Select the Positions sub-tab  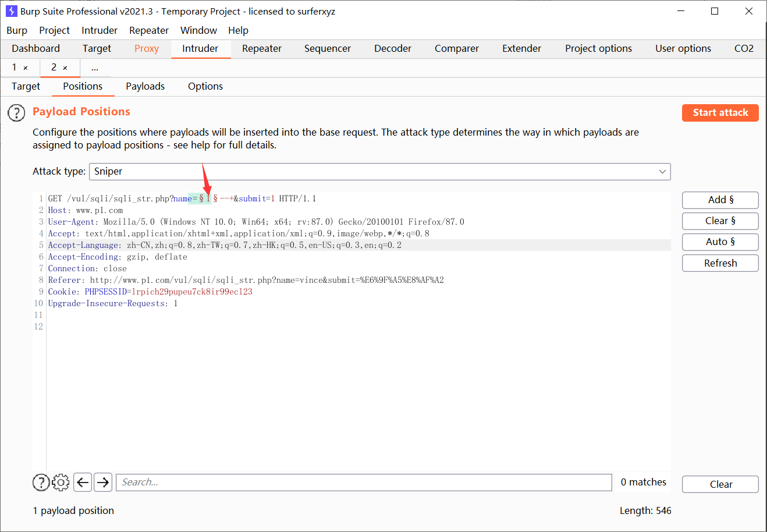click(83, 86)
